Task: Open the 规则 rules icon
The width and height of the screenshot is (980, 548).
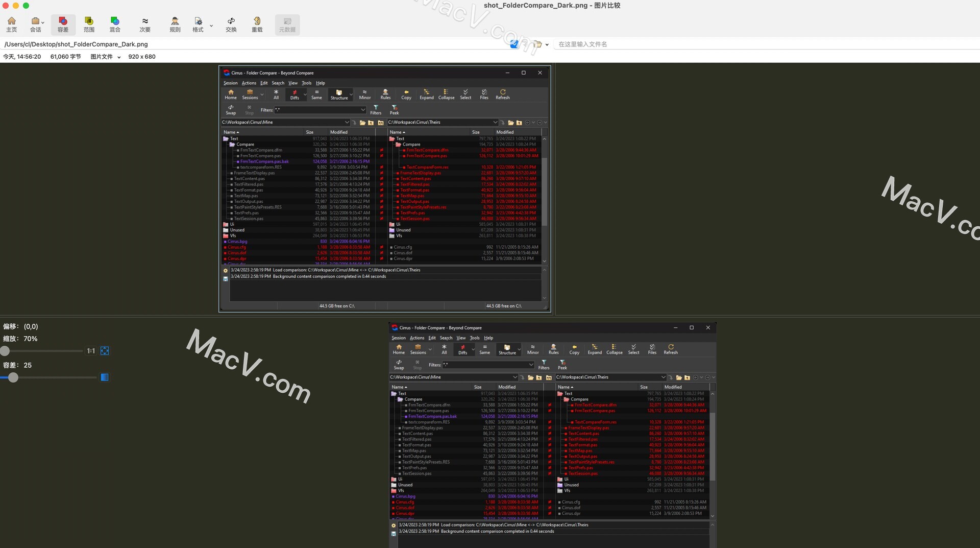Action: pos(175,24)
